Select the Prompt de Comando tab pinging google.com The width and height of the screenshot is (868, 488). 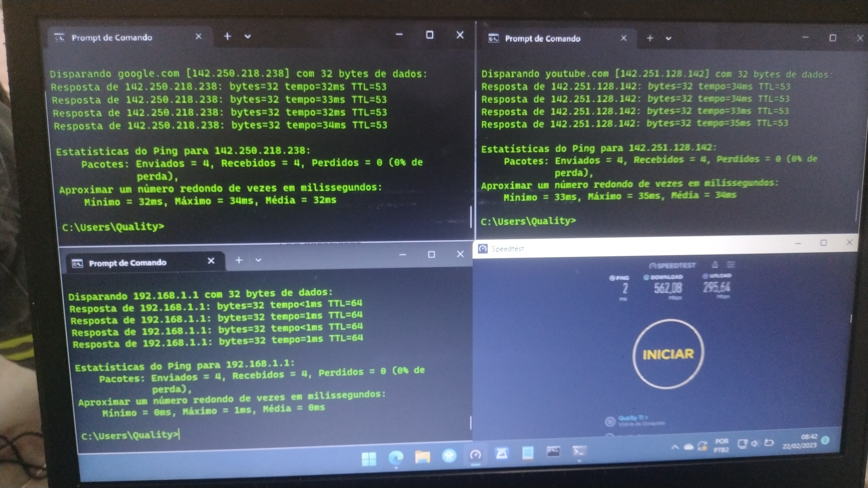click(112, 37)
